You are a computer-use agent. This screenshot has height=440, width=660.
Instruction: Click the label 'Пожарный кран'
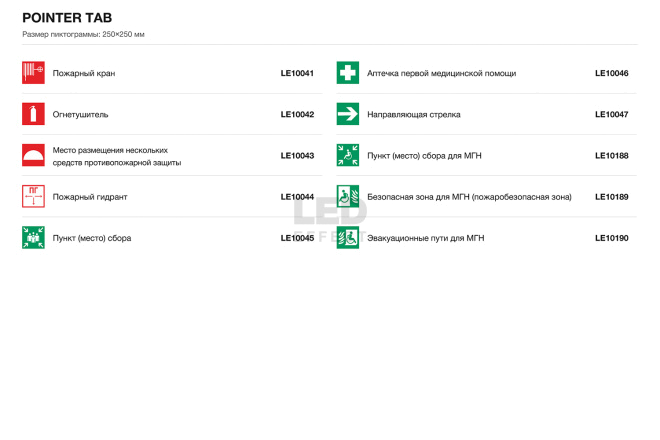(x=84, y=73)
